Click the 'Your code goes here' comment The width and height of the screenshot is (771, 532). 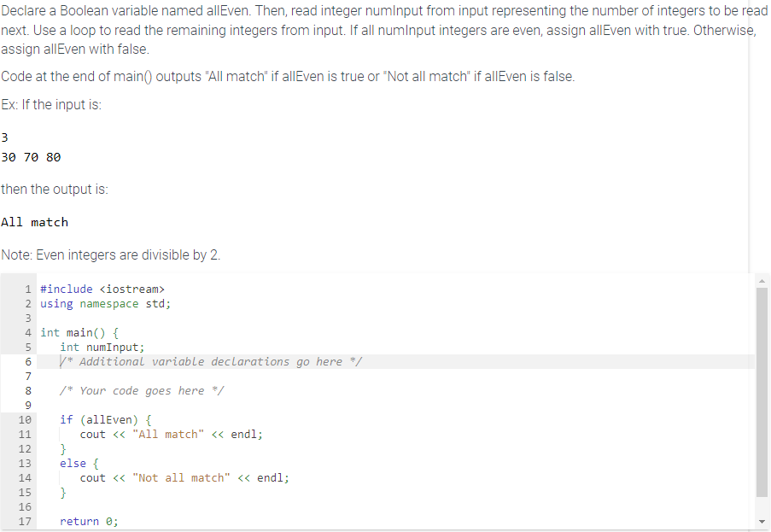[142, 390]
